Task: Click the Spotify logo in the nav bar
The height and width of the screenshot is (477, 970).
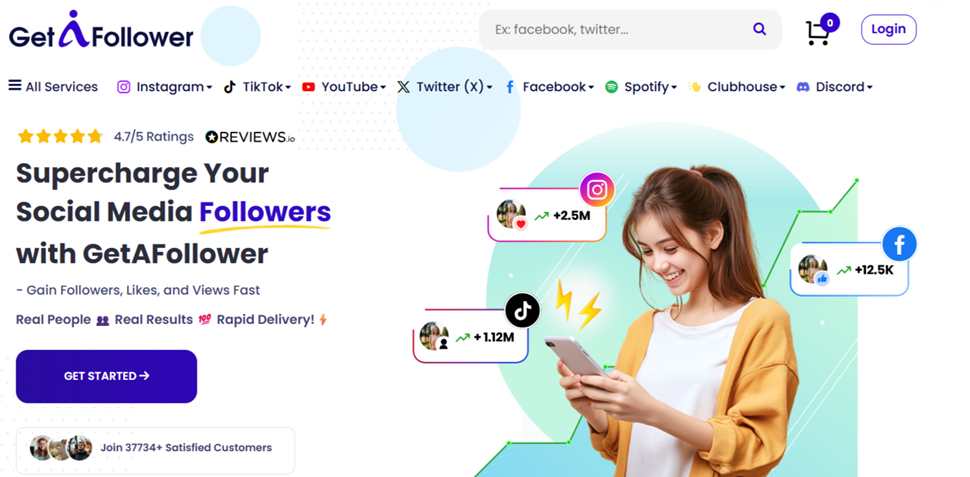Action: pyautogui.click(x=611, y=87)
